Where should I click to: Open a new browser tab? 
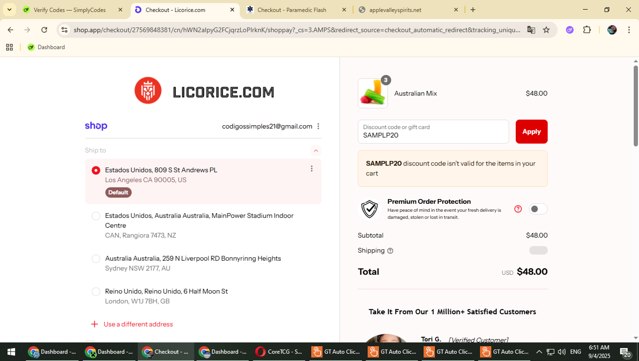473,10
